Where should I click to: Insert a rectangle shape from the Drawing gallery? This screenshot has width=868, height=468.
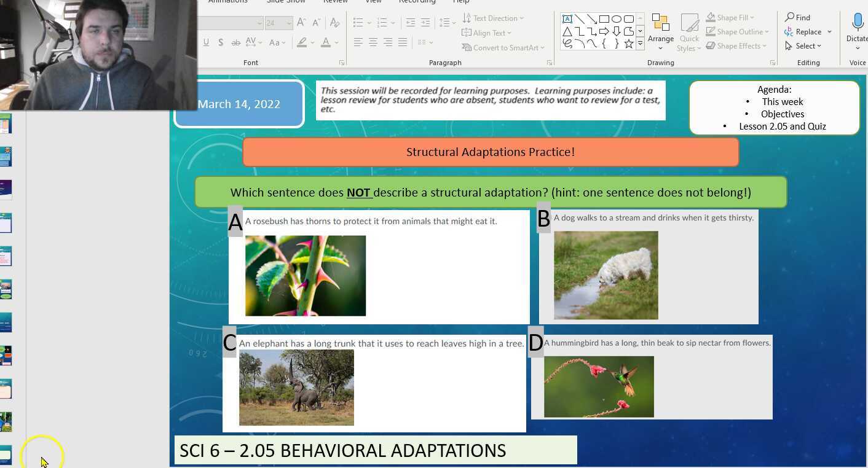tap(603, 19)
